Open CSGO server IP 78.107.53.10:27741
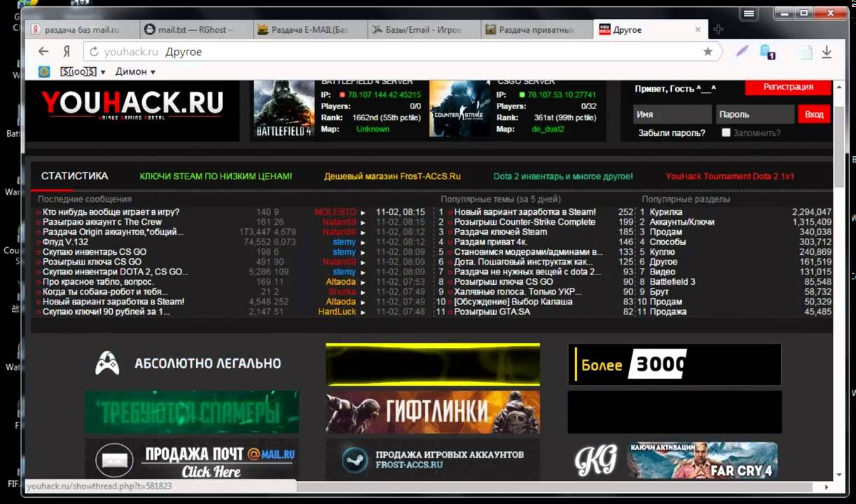The width and height of the screenshot is (856, 504). click(561, 94)
